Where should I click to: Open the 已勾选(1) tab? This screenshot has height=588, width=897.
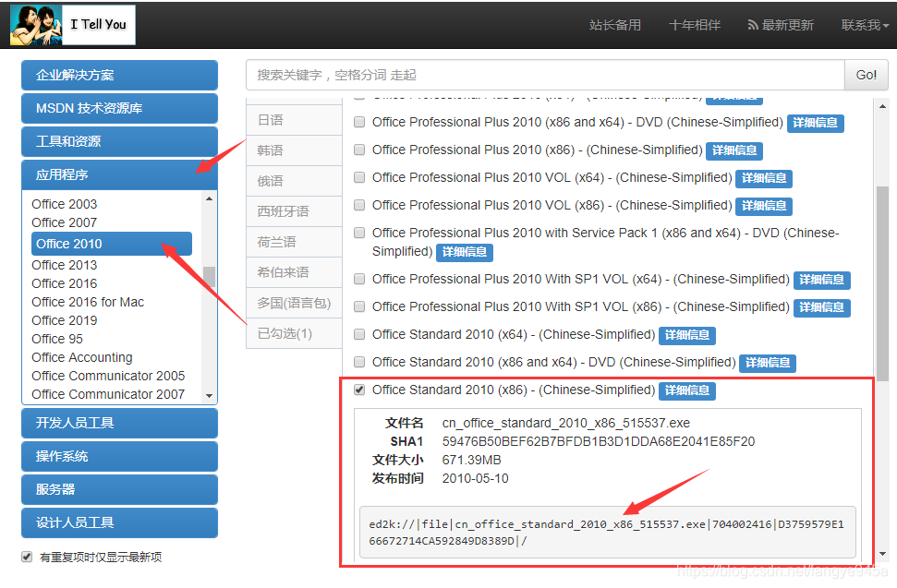click(x=294, y=333)
